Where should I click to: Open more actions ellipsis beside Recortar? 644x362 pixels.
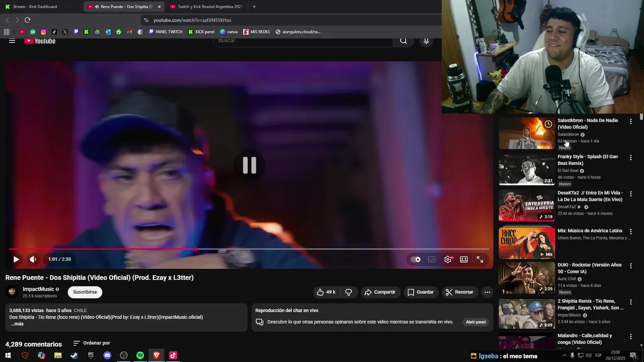tap(487, 292)
